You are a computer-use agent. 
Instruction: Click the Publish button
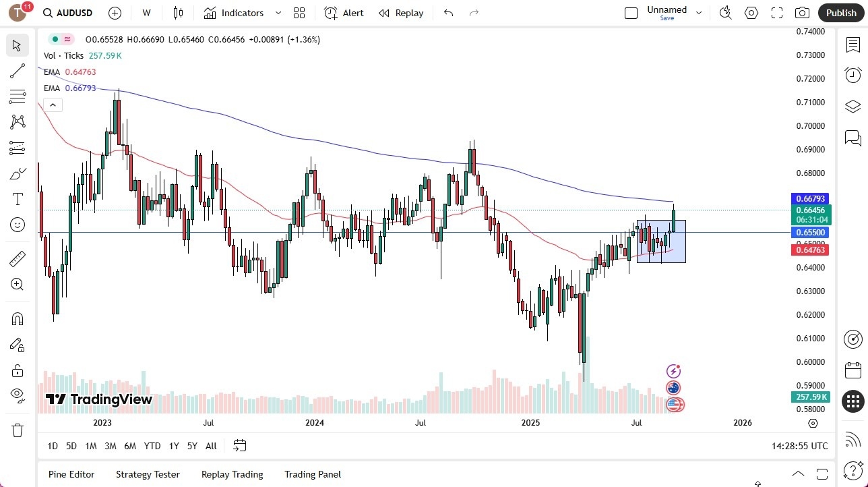pyautogui.click(x=841, y=13)
